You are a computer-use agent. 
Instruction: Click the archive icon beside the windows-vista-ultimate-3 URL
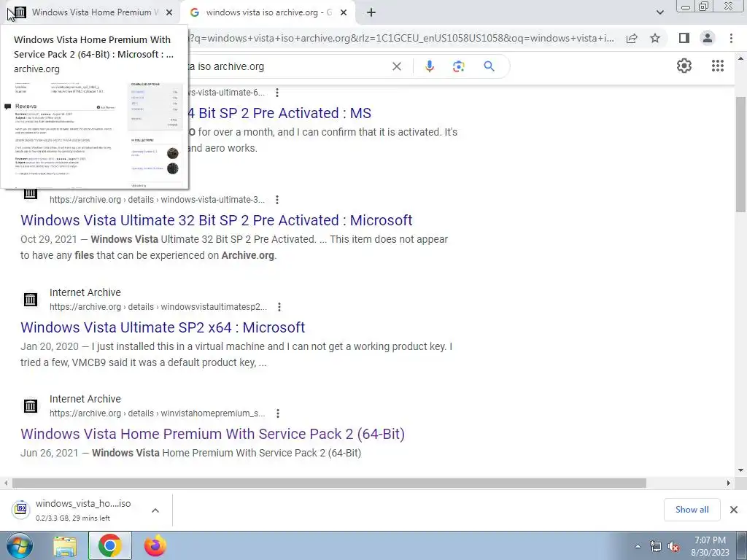(31, 193)
